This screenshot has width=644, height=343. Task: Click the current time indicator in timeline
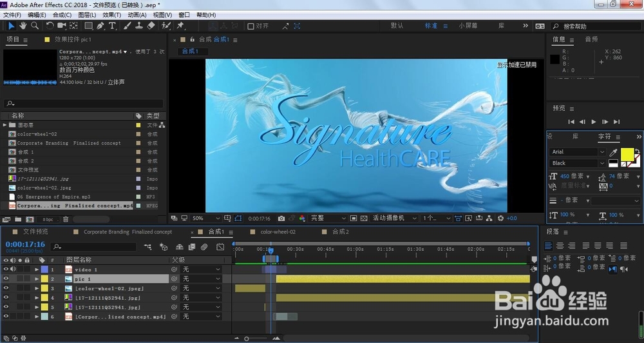click(270, 250)
